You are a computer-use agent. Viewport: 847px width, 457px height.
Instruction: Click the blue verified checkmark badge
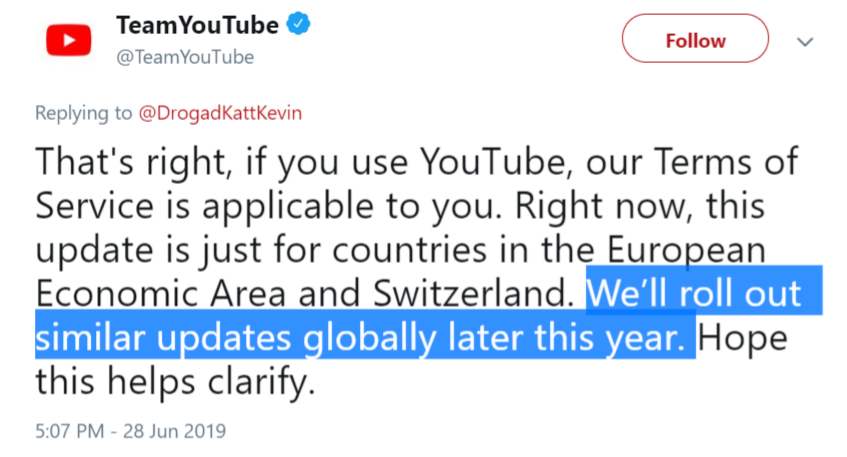298,24
